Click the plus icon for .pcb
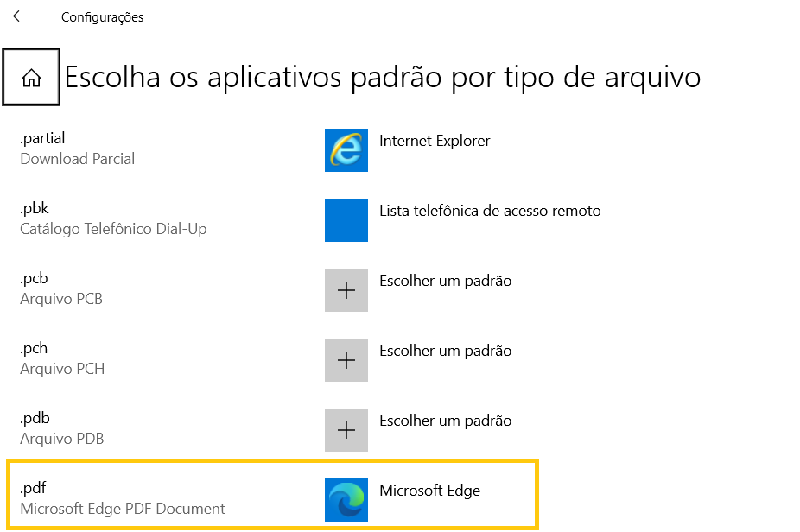Image resolution: width=800 pixels, height=532 pixels. tap(346, 290)
